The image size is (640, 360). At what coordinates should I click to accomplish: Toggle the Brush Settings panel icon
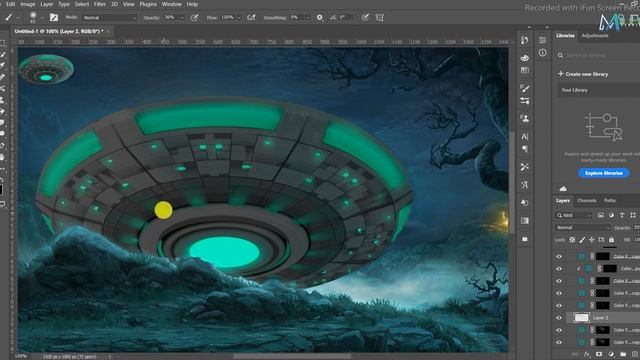(x=53, y=18)
